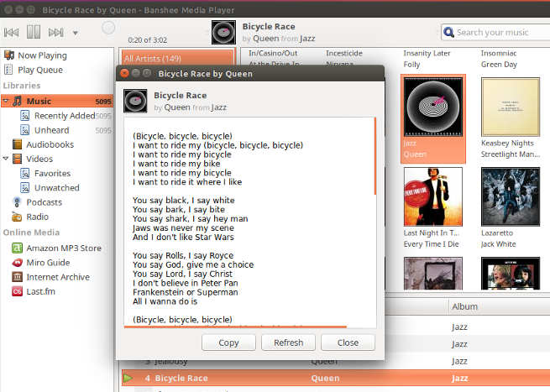The width and height of the screenshot is (550, 392).
Task: Collapse the Music library tree arrow
Action: click(x=6, y=101)
